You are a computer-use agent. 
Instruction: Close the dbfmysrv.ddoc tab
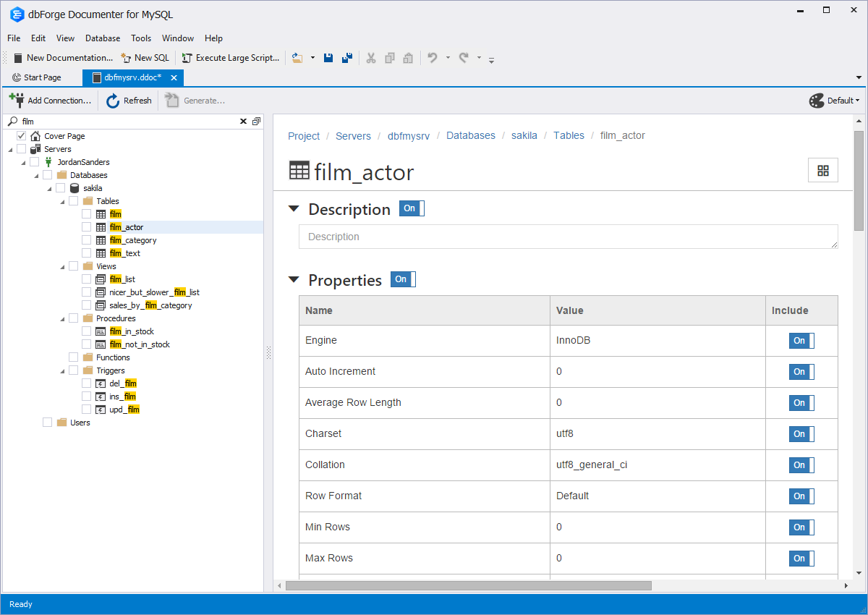pyautogui.click(x=174, y=77)
